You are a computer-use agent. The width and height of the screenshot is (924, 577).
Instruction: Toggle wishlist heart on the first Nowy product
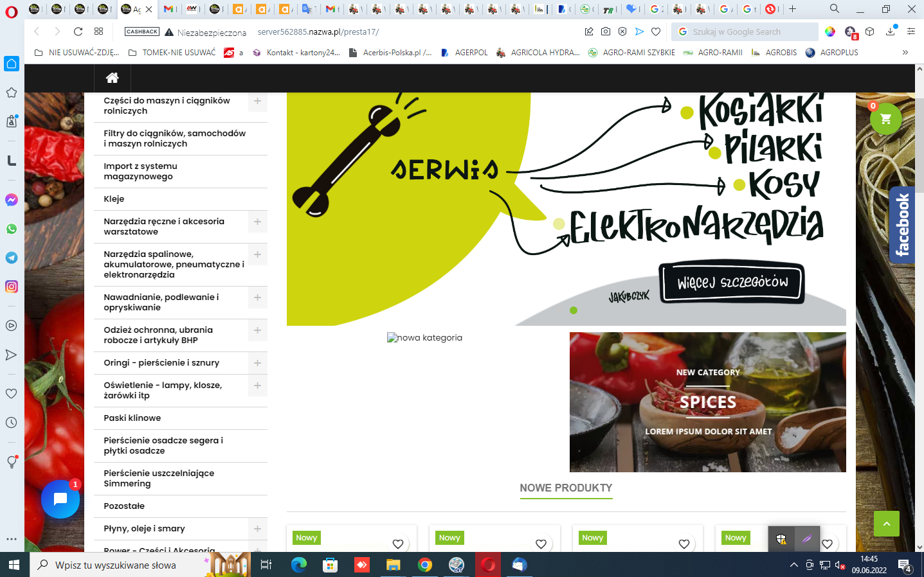click(x=398, y=544)
